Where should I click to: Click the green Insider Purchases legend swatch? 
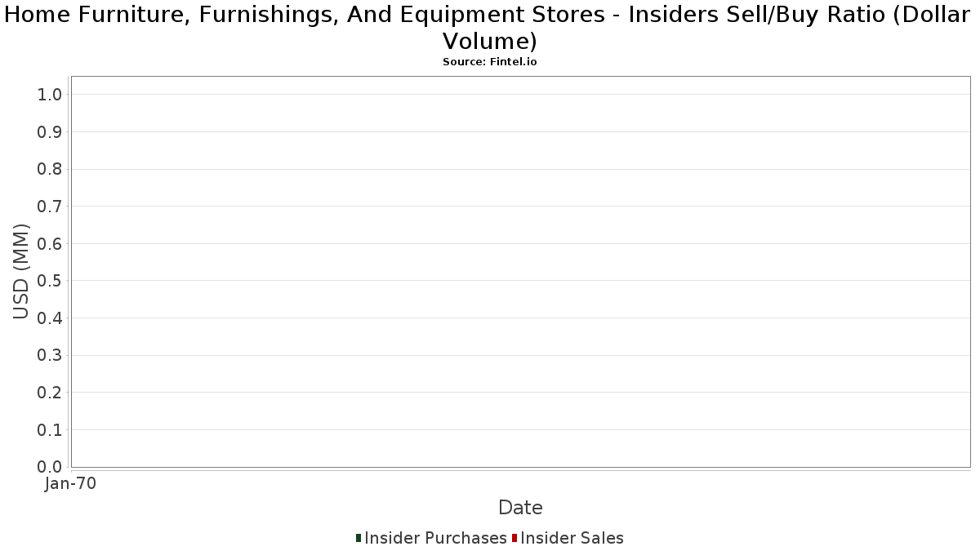coord(359,538)
